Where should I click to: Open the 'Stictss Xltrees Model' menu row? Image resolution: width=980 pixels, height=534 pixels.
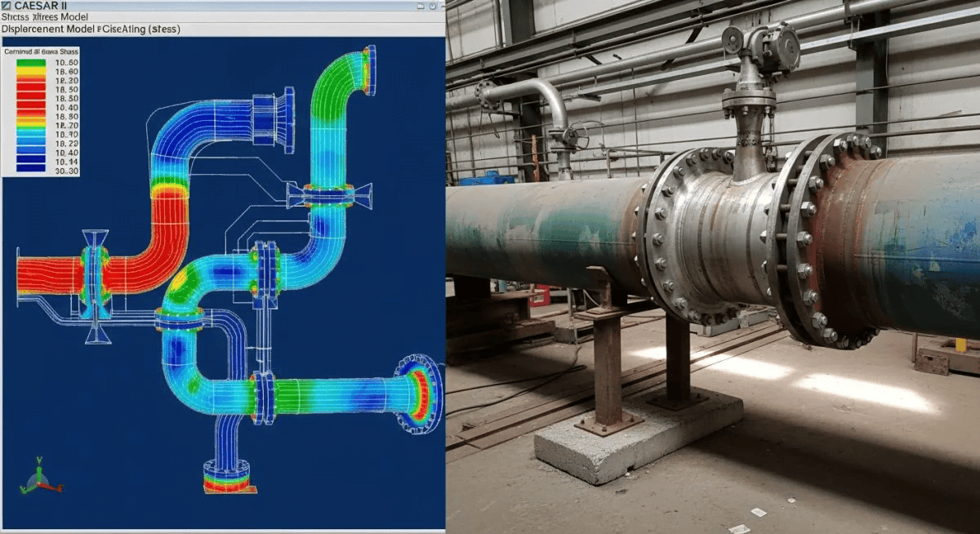[222, 17]
